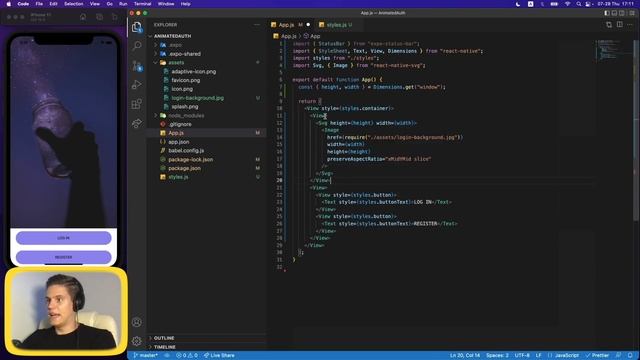Change UTF-8 encoding in status bar
The image size is (640, 360).
522,356
